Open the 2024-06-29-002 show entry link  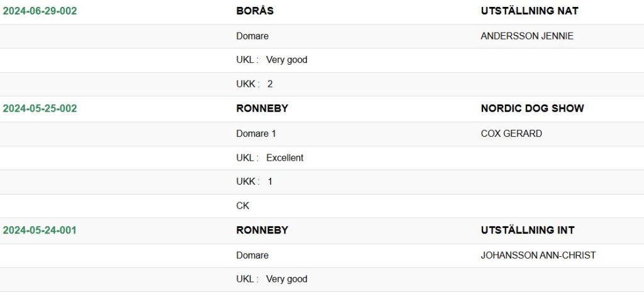(x=40, y=11)
